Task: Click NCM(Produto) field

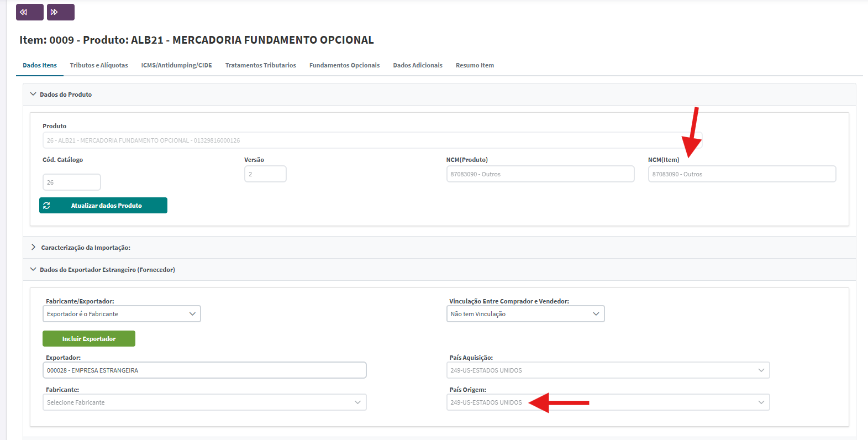Action: (540, 174)
